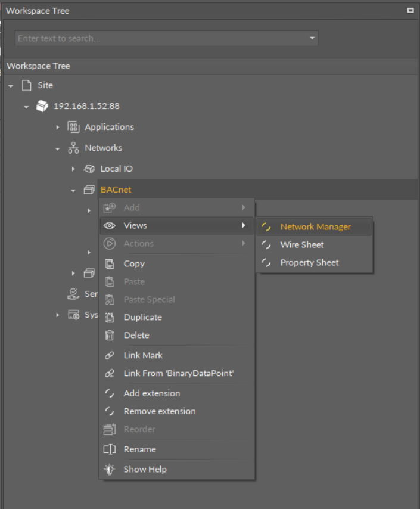This screenshot has height=509, width=420.
Task: Select Duplicate from context menu
Action: 142,317
